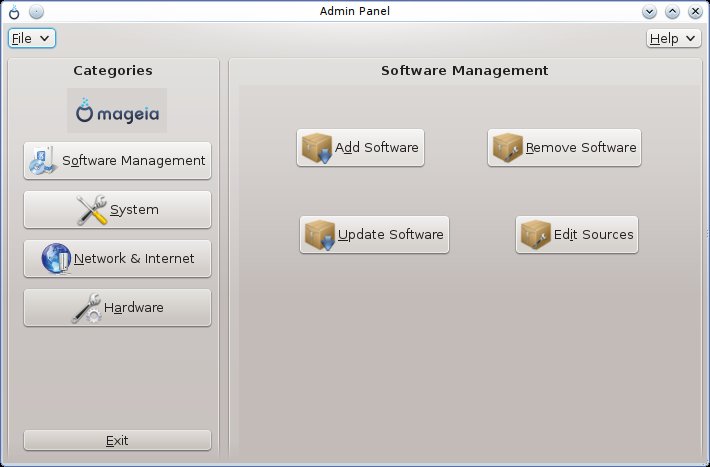Image resolution: width=710 pixels, height=467 pixels.
Task: Launch Remove Software
Action: point(564,148)
